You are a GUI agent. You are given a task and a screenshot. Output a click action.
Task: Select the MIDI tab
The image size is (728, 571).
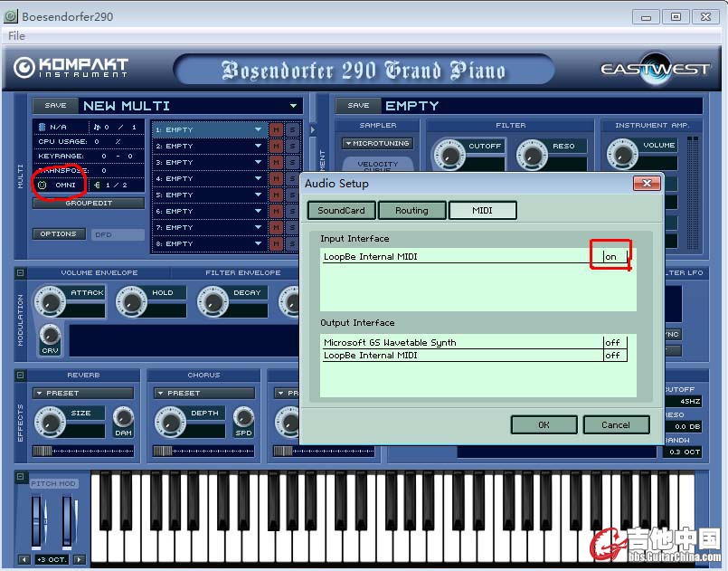(x=482, y=211)
